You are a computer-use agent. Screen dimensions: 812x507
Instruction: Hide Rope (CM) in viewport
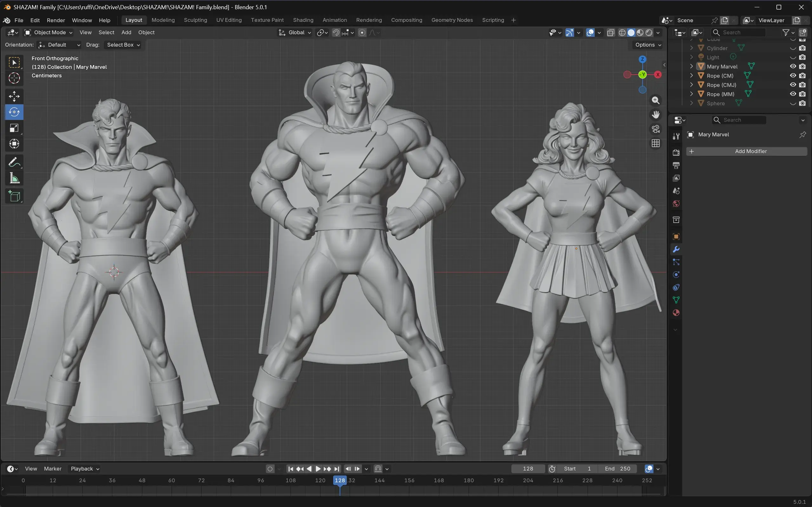(793, 75)
